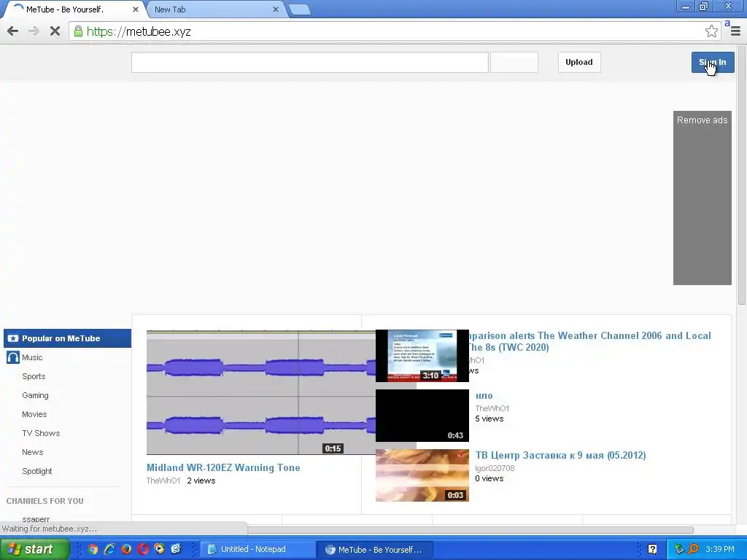Open the black нло video thumbnail (0:43)
This screenshot has height=560, width=747.
tap(422, 416)
